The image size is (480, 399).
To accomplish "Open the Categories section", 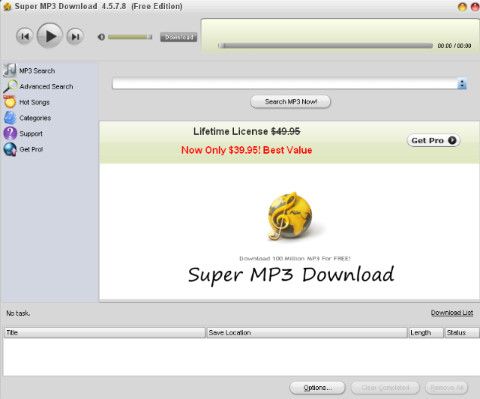I will (x=35, y=118).
